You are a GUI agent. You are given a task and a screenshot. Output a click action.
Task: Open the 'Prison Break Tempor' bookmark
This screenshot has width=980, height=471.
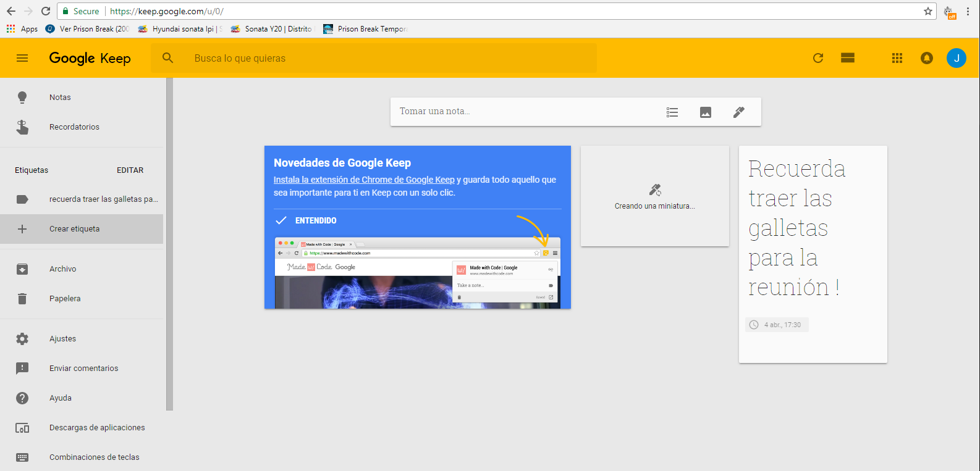point(365,29)
